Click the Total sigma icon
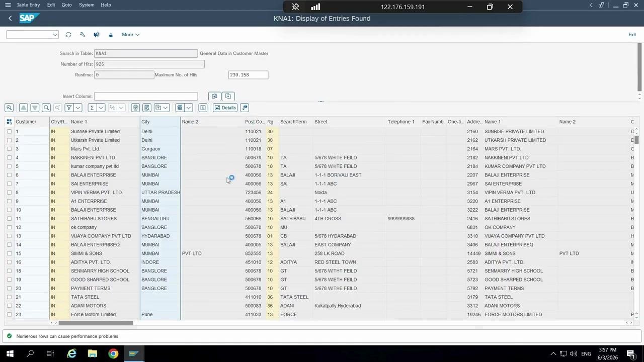 pyautogui.click(x=92, y=108)
